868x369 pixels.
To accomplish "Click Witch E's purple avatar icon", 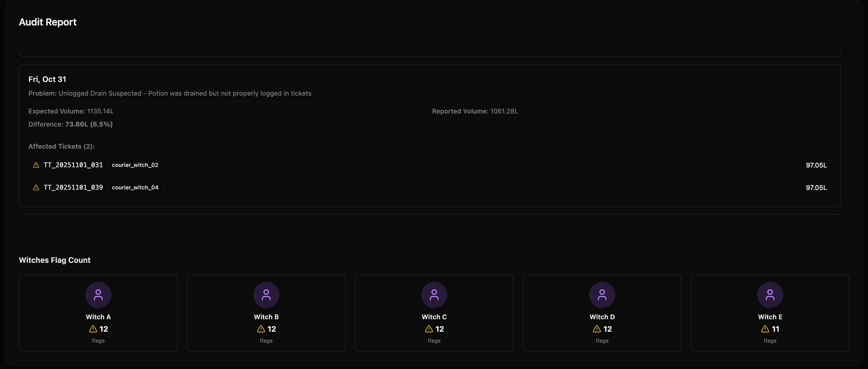I will tap(770, 295).
